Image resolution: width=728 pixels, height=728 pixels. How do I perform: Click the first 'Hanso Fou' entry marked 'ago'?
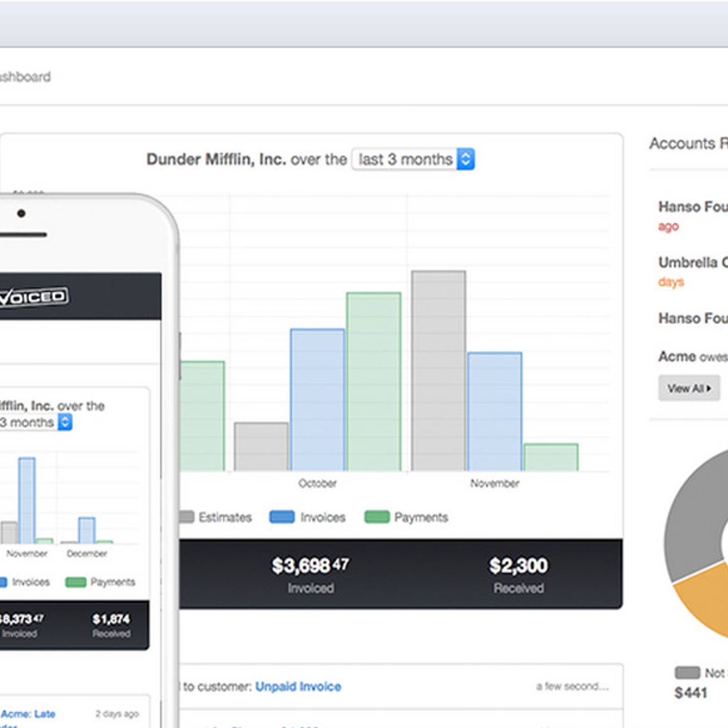tap(693, 216)
